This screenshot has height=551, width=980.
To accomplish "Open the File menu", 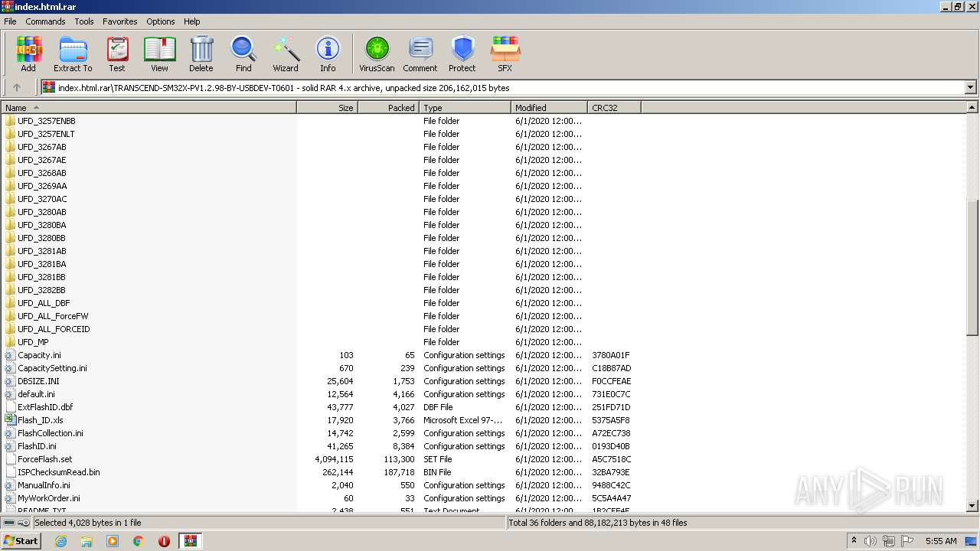I will click(x=10, y=21).
